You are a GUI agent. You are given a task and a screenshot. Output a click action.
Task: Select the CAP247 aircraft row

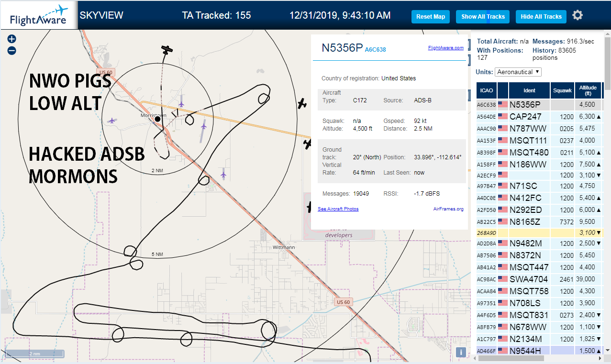click(539, 116)
